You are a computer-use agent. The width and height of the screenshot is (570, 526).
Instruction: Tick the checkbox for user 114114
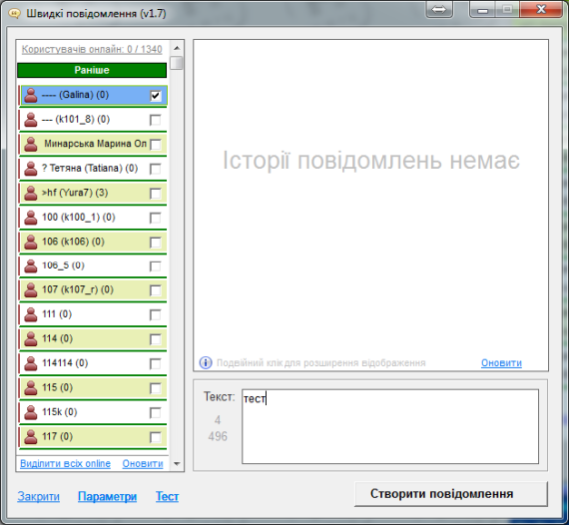(155, 364)
